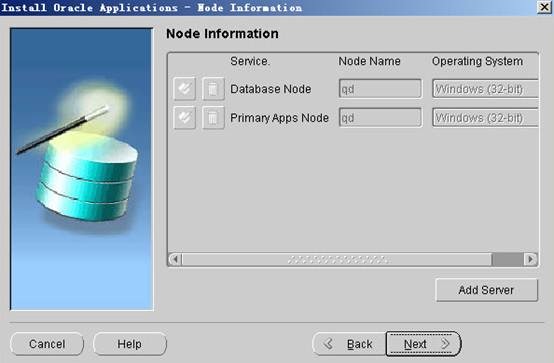This screenshot has width=554, height=363.
Task: Go Back to the previous step
Action: [x=349, y=344]
